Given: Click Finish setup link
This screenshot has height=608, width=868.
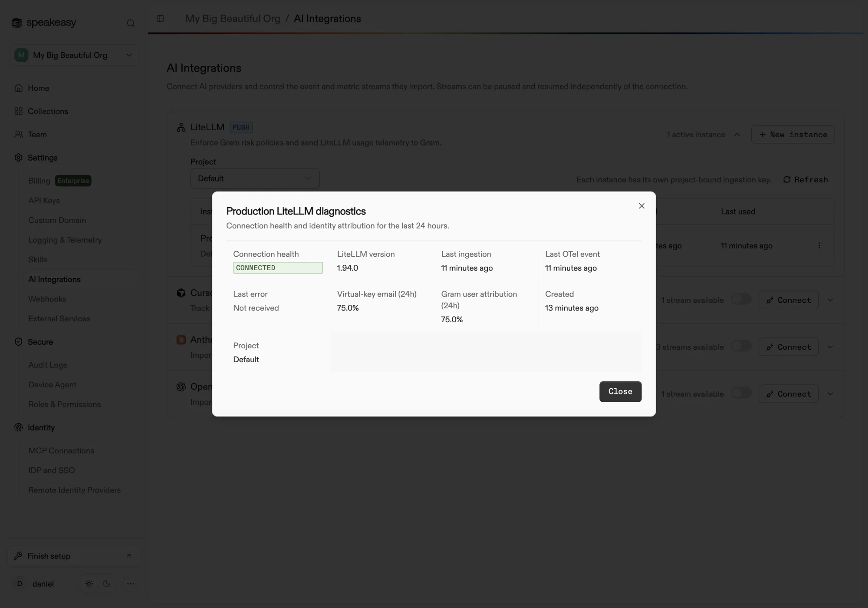Looking at the screenshot, I should tap(74, 556).
